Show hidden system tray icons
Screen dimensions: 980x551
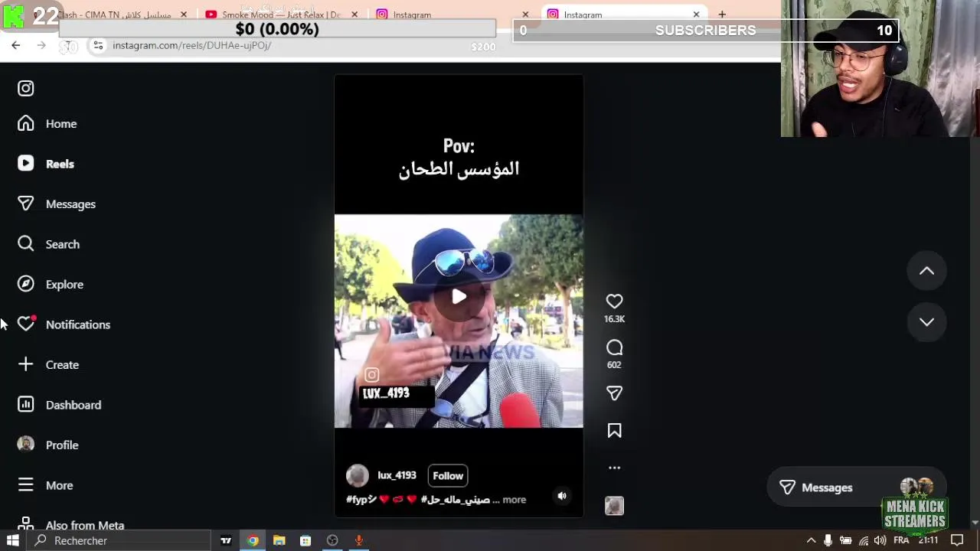point(811,540)
